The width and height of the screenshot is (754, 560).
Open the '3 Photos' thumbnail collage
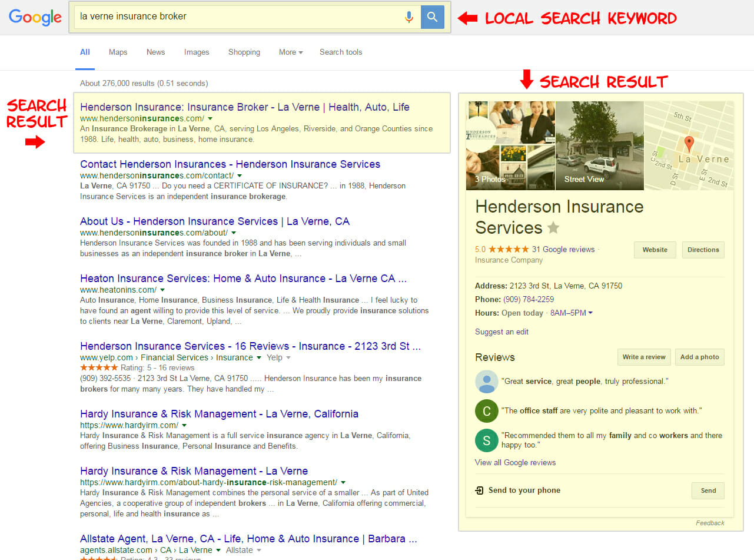[x=510, y=145]
